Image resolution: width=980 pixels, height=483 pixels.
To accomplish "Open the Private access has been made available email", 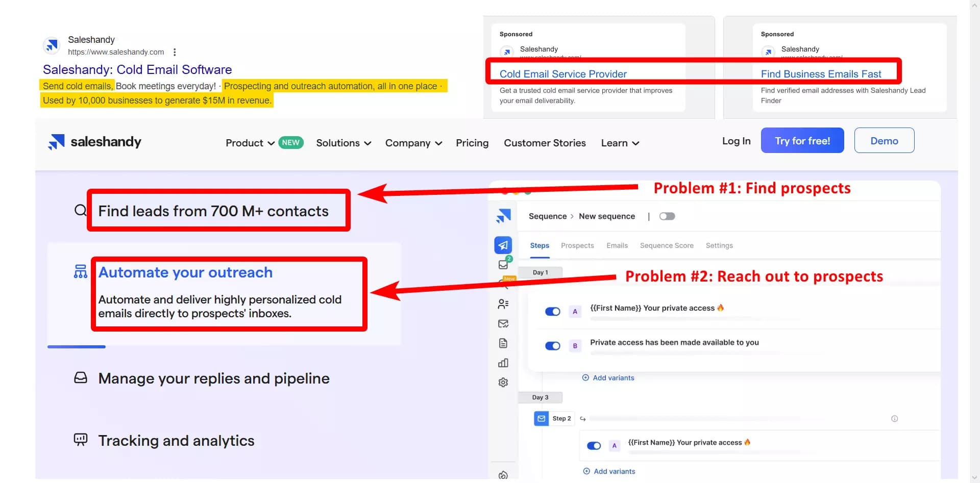I will click(x=674, y=342).
